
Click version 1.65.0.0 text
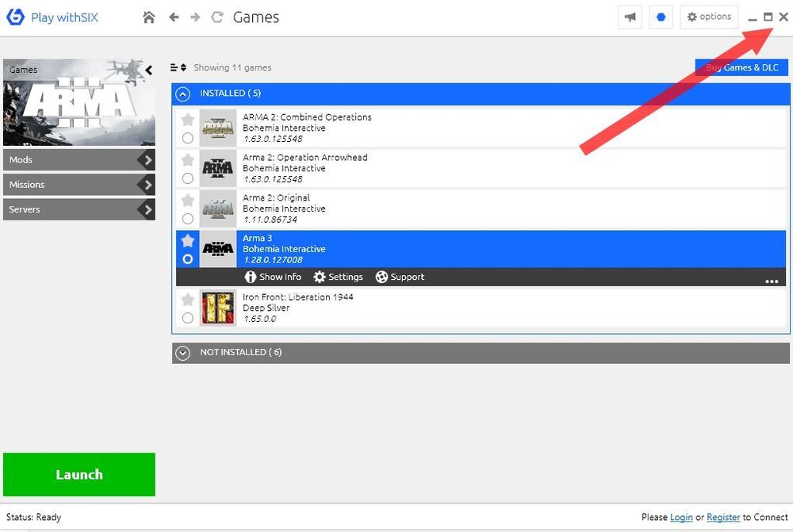pyautogui.click(x=260, y=319)
